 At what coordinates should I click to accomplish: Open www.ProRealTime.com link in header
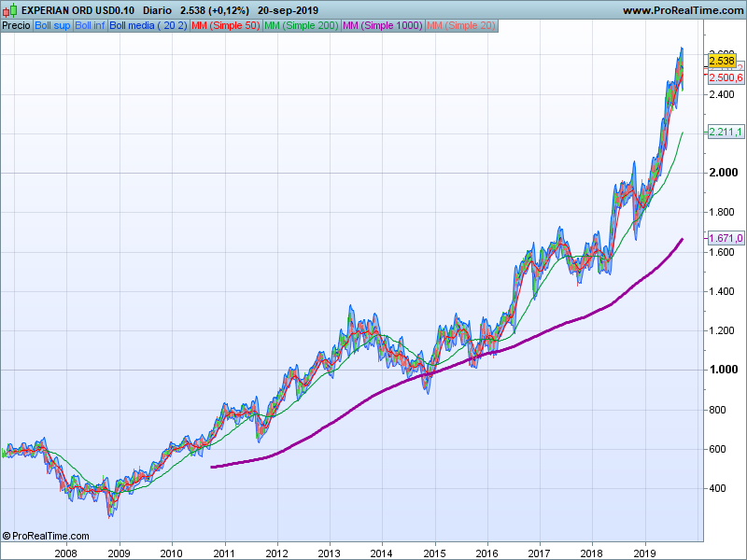click(x=684, y=10)
